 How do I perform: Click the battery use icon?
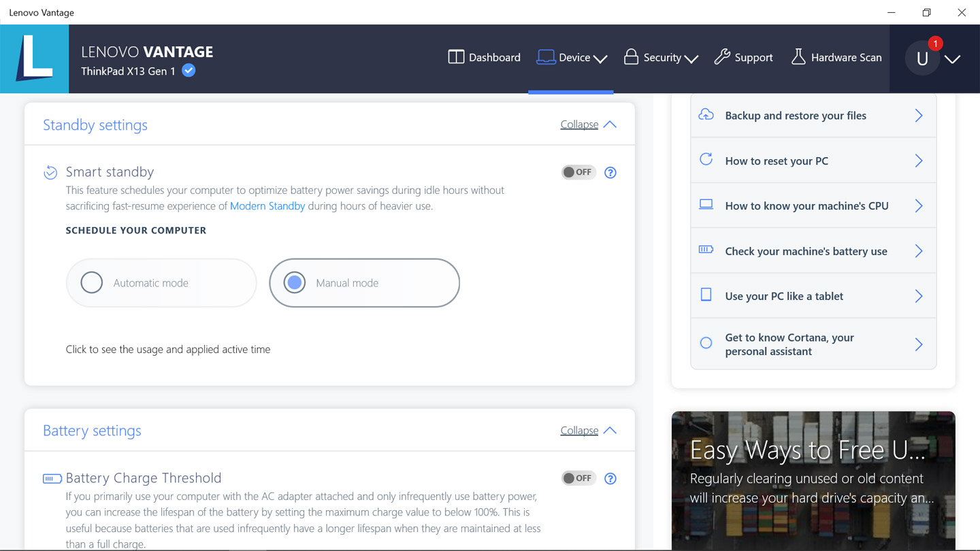pyautogui.click(x=706, y=250)
